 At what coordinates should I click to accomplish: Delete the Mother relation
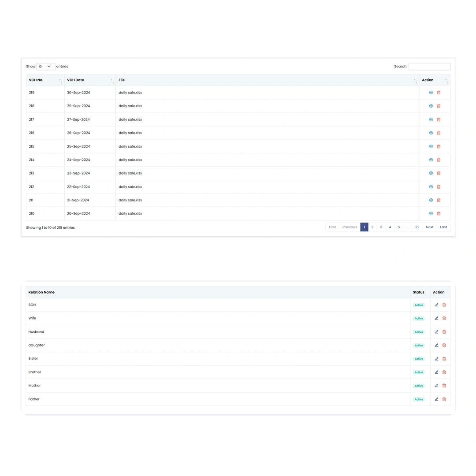(444, 386)
